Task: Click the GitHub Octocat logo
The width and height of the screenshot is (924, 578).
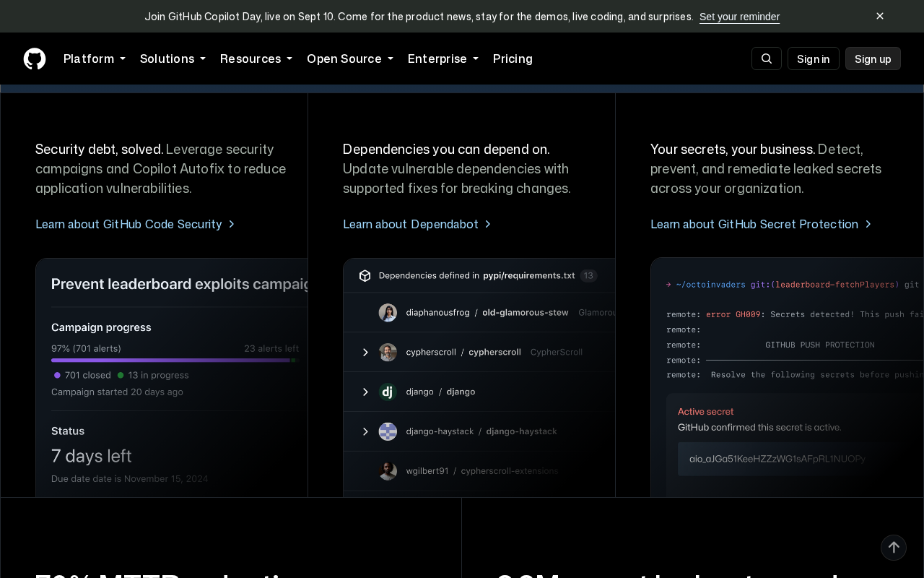Action: (x=35, y=59)
